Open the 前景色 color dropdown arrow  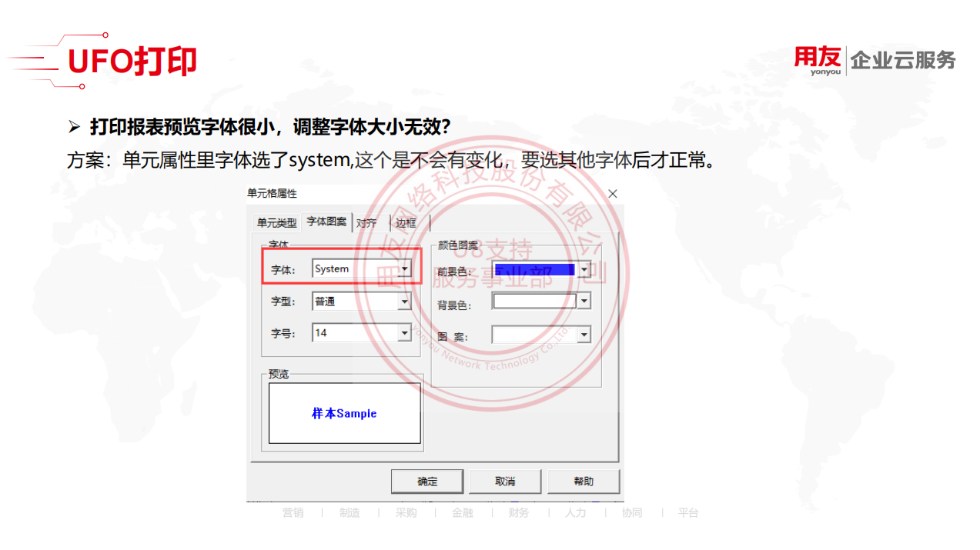click(584, 270)
